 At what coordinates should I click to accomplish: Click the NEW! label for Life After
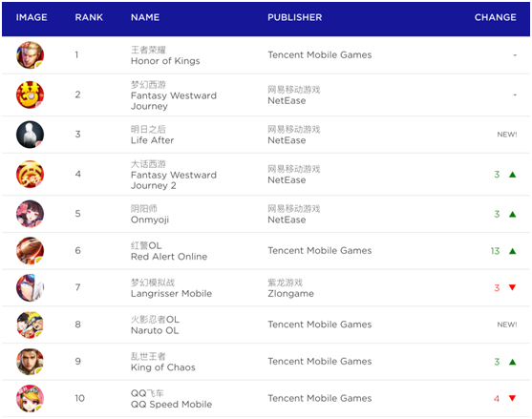(507, 135)
